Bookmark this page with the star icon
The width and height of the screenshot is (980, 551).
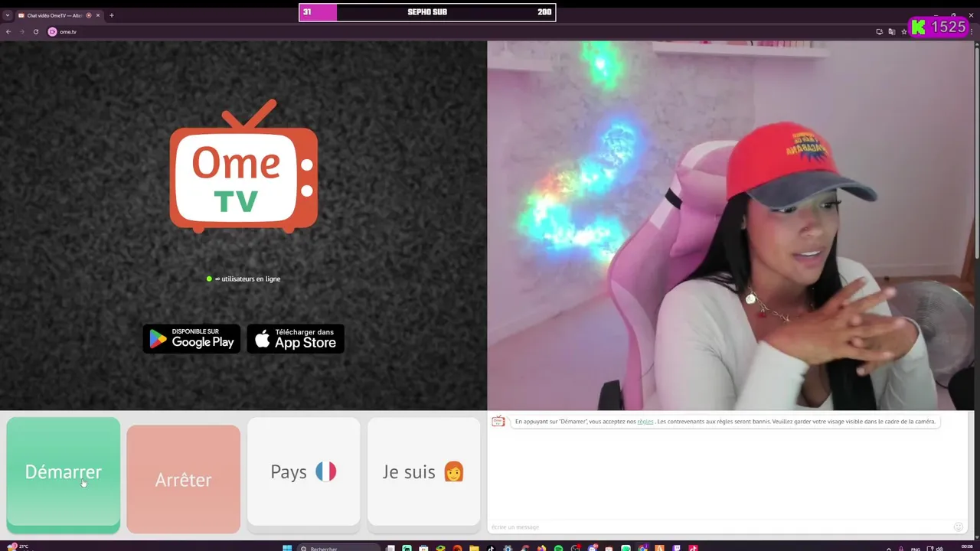pyautogui.click(x=904, y=31)
